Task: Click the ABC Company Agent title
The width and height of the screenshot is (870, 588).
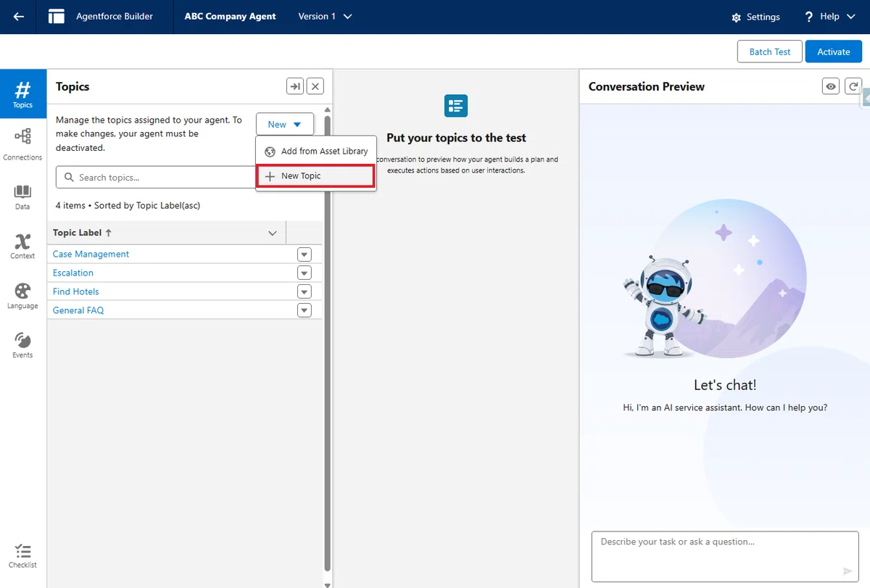Action: point(231,17)
